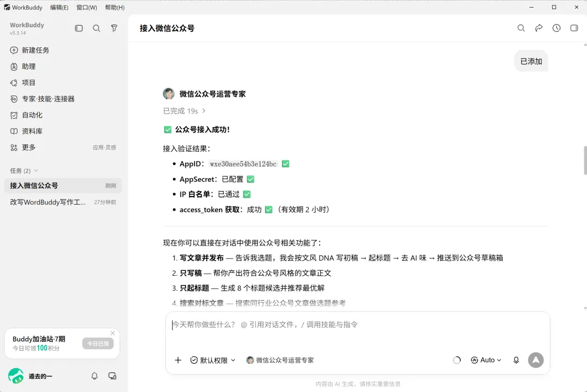Open the 默认权限 permissions dropdown
587x392 pixels.
pyautogui.click(x=213, y=360)
